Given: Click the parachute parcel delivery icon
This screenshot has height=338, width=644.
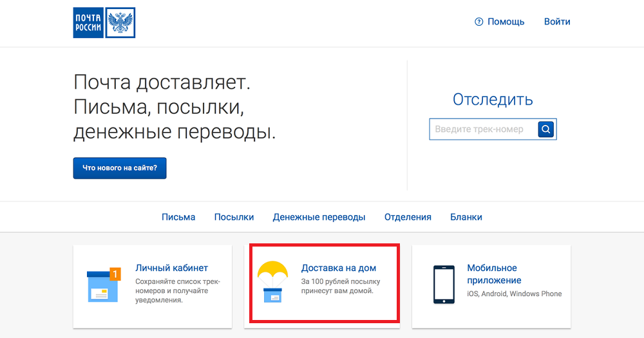Looking at the screenshot, I should pyautogui.click(x=272, y=282).
